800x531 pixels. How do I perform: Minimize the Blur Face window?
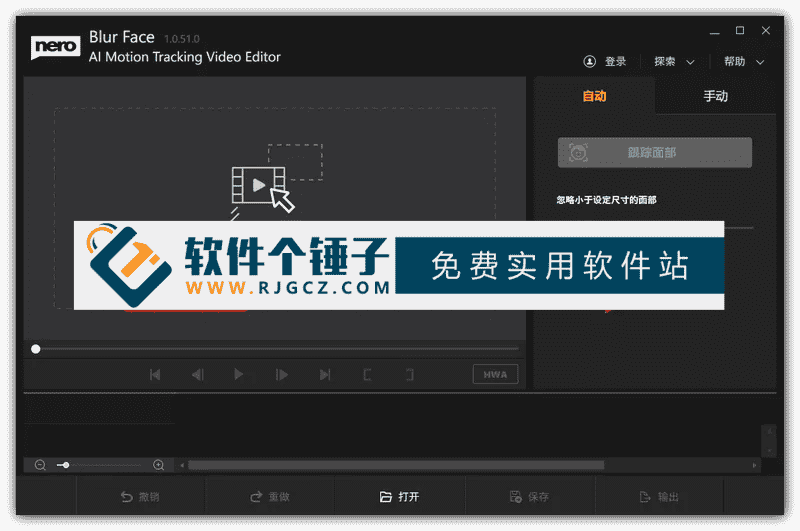click(714, 32)
